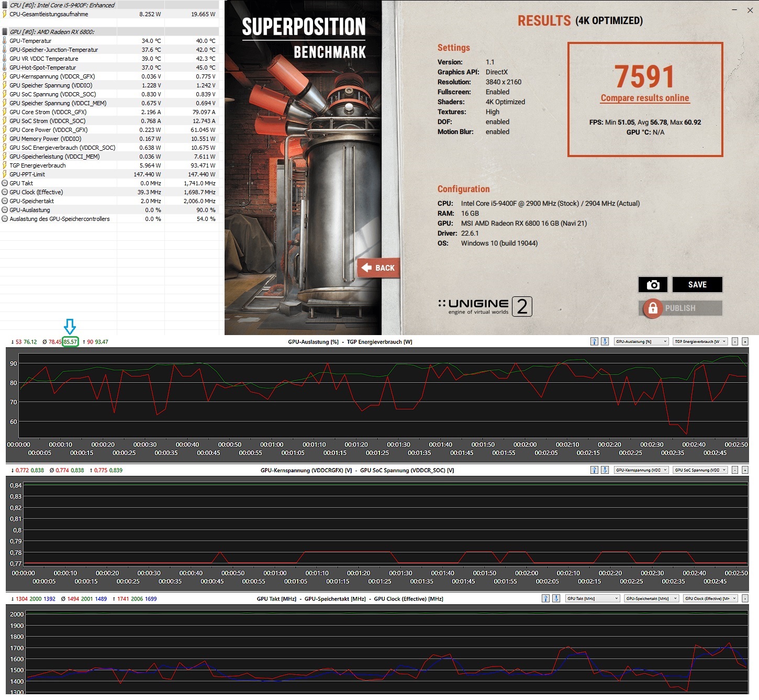Click the plus button on the GPU-Auslastung graph
Image resolution: width=759 pixels, height=700 pixels.
(x=745, y=341)
